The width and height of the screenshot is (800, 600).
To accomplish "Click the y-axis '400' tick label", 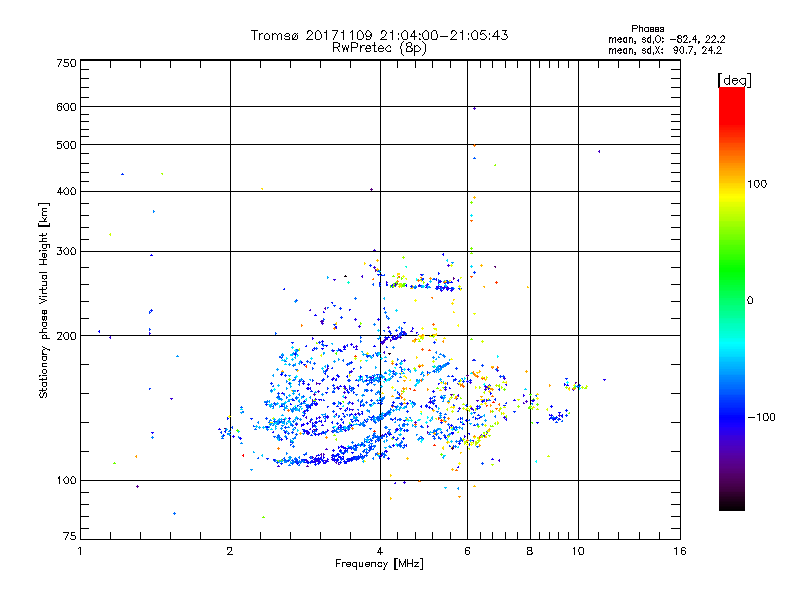I will click(66, 191).
